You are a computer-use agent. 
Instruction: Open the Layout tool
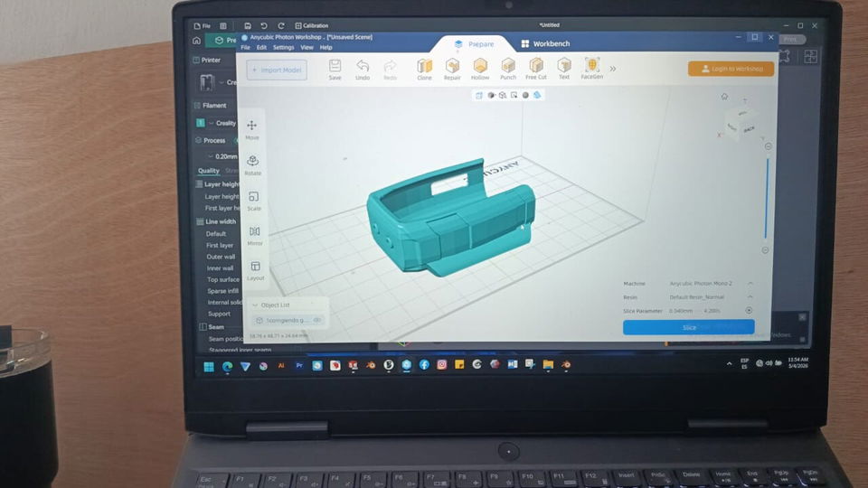(x=255, y=270)
